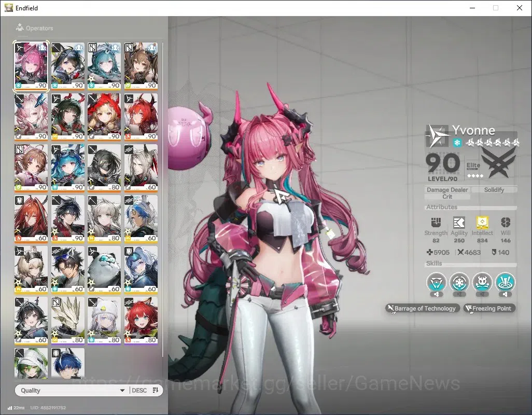
Task: Select the white beanie operator thumbnail
Action: point(104,320)
